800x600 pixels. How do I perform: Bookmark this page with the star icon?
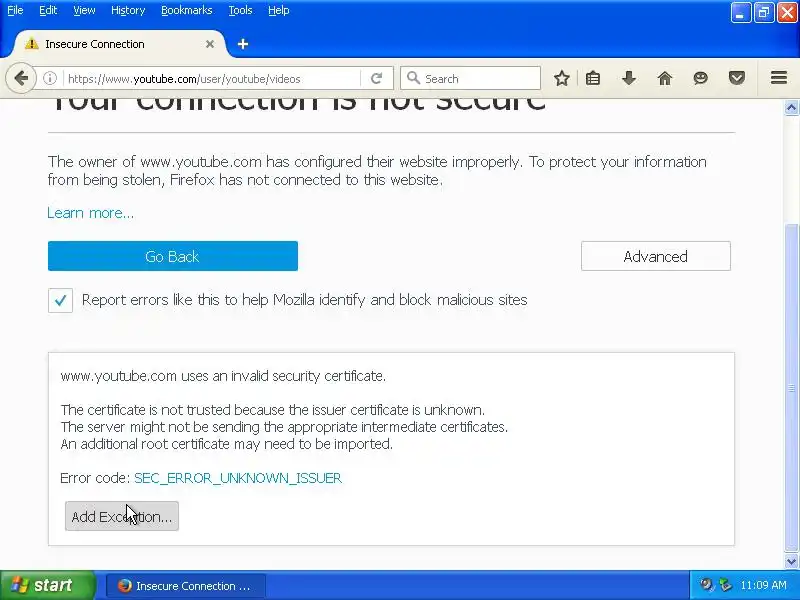click(x=562, y=78)
